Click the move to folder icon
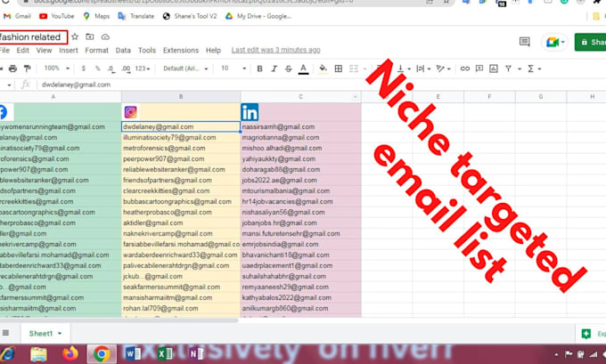606x364 pixels. point(90,36)
